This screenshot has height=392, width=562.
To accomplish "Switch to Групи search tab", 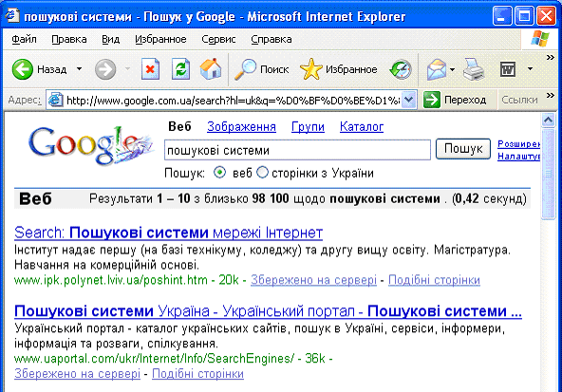I will (308, 126).
